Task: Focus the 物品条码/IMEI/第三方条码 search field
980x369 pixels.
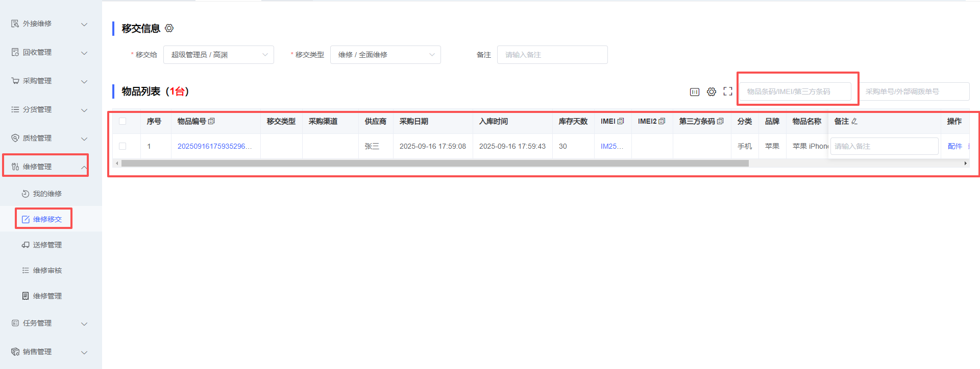Action: click(796, 91)
